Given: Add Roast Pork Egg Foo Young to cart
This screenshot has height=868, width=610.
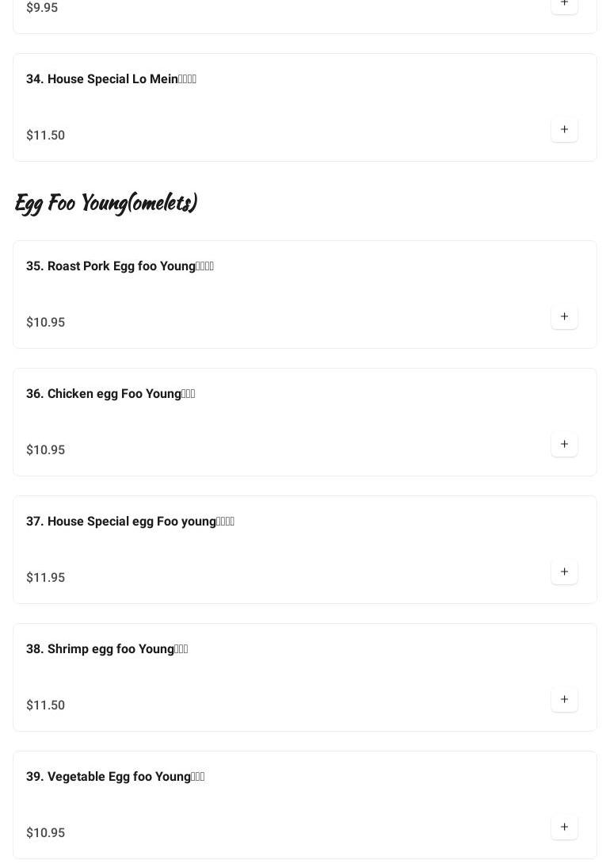Looking at the screenshot, I should (564, 317).
